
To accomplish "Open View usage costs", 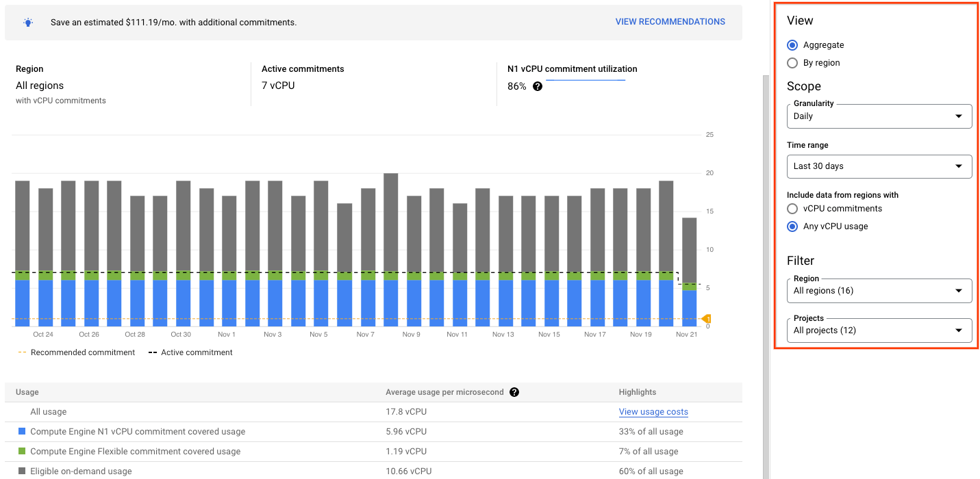I will pos(653,412).
